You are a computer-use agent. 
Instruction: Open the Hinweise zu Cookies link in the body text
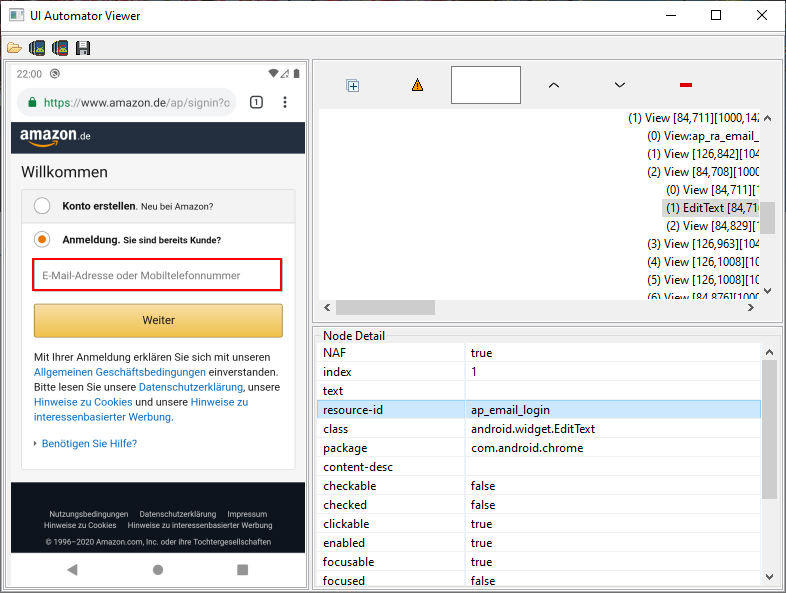pos(83,402)
